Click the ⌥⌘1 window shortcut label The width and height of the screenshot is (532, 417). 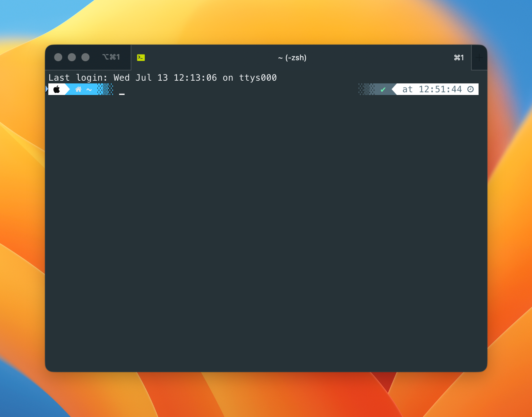coord(111,57)
